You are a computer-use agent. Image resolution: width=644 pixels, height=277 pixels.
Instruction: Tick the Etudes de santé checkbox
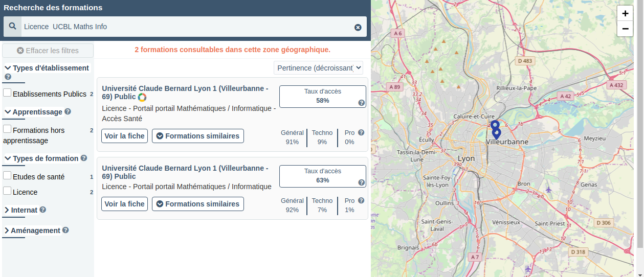8,176
